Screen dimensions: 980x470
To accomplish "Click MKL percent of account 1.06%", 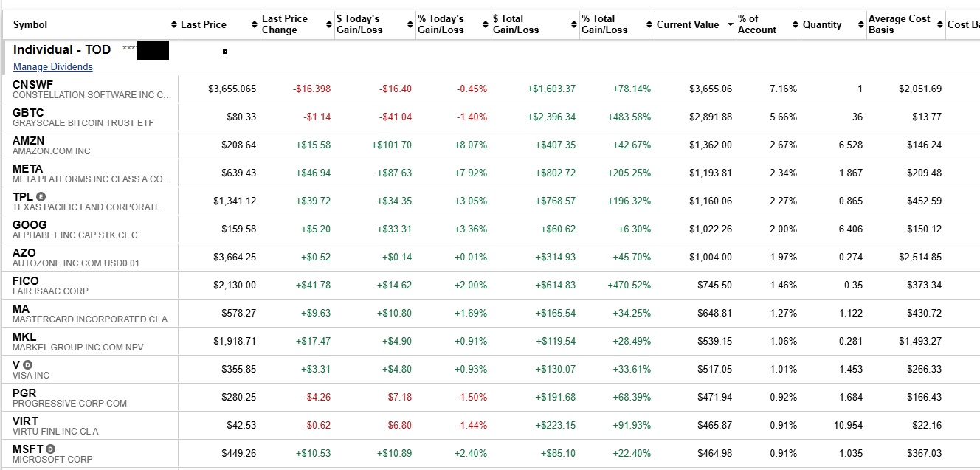I will tap(783, 341).
